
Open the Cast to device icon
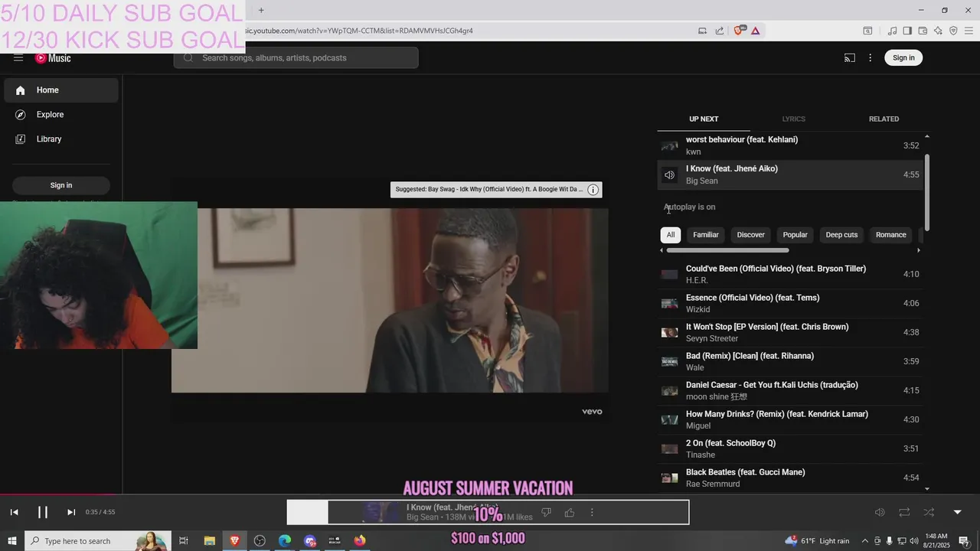click(850, 58)
